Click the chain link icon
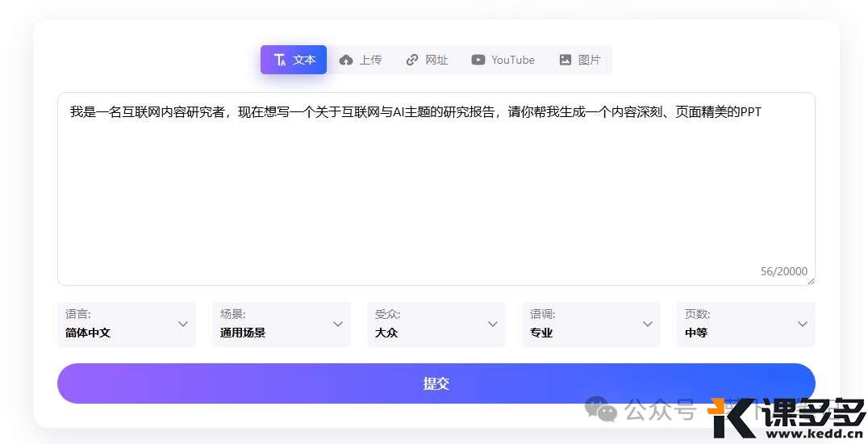 click(x=412, y=60)
